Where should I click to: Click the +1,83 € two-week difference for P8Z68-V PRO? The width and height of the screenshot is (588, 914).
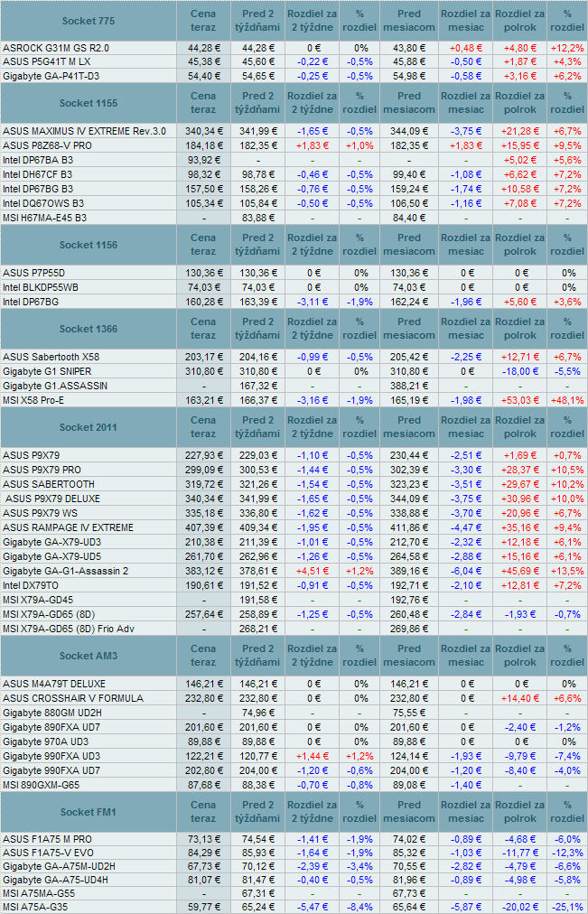(x=313, y=145)
